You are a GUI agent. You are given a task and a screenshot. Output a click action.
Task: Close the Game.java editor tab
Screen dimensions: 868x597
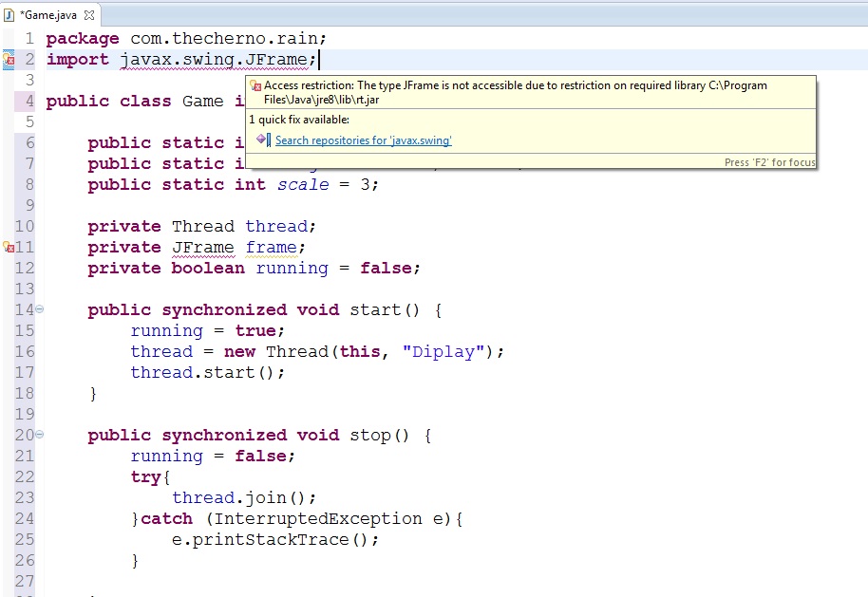89,16
